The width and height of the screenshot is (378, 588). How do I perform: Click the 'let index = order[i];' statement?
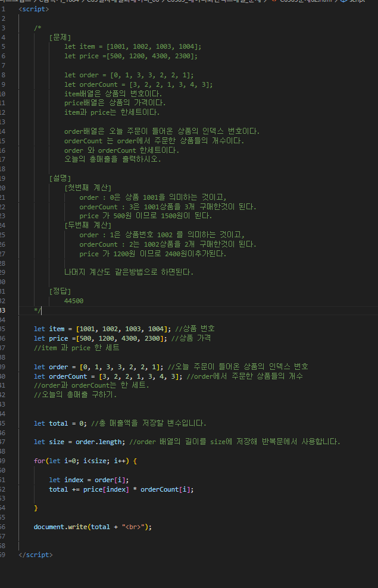(89, 480)
